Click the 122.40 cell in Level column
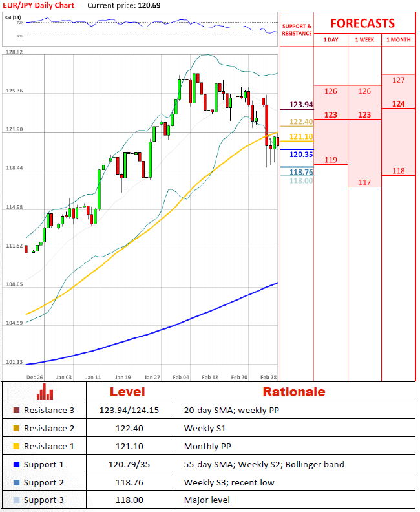The height and width of the screenshot is (512, 420). tap(129, 428)
